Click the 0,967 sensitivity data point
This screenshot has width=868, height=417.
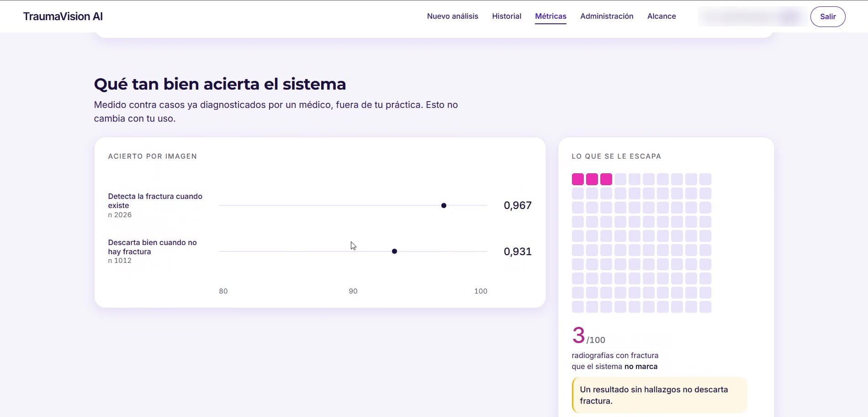pyautogui.click(x=444, y=205)
